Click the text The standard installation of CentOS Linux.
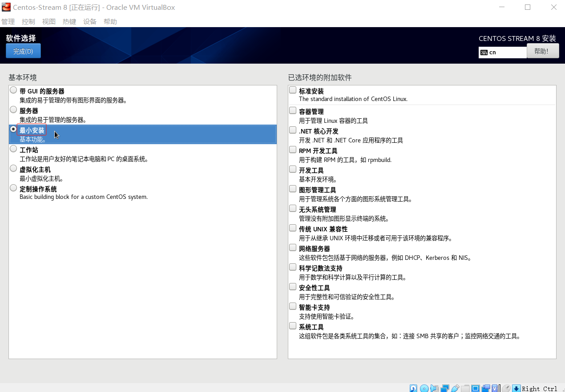 tap(353, 99)
